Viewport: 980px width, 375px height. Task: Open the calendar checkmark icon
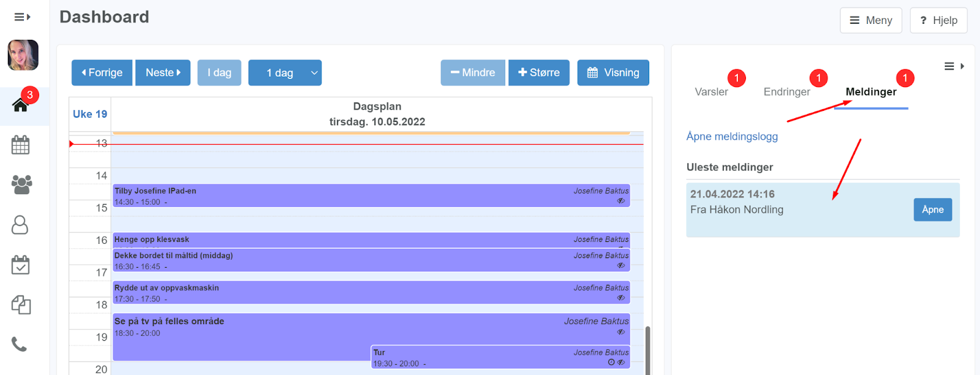tap(20, 265)
